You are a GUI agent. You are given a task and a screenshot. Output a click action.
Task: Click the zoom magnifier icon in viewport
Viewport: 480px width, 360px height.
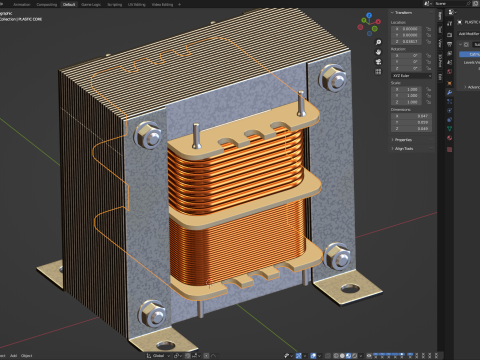coord(378,42)
